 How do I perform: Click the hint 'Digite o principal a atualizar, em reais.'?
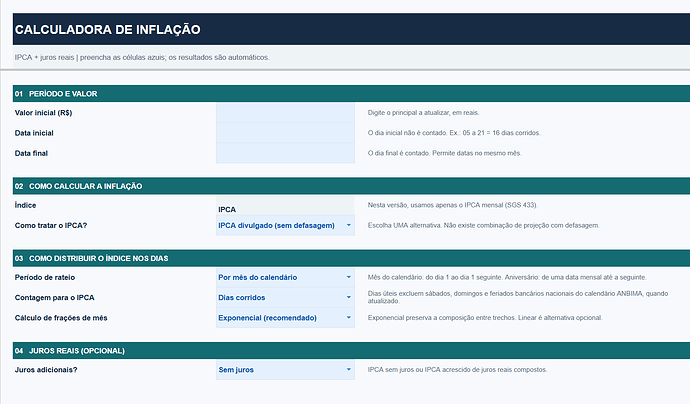click(x=423, y=113)
